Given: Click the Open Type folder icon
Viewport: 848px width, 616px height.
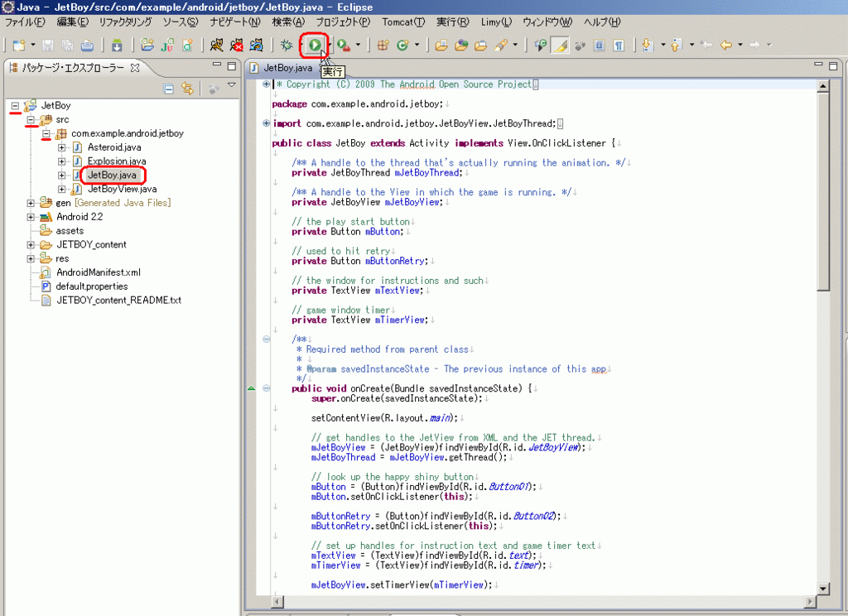Looking at the screenshot, I should click(441, 45).
